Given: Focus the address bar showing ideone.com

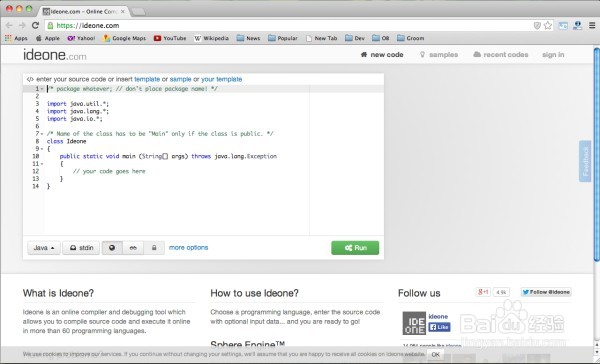Looking at the screenshot, I should [291, 26].
